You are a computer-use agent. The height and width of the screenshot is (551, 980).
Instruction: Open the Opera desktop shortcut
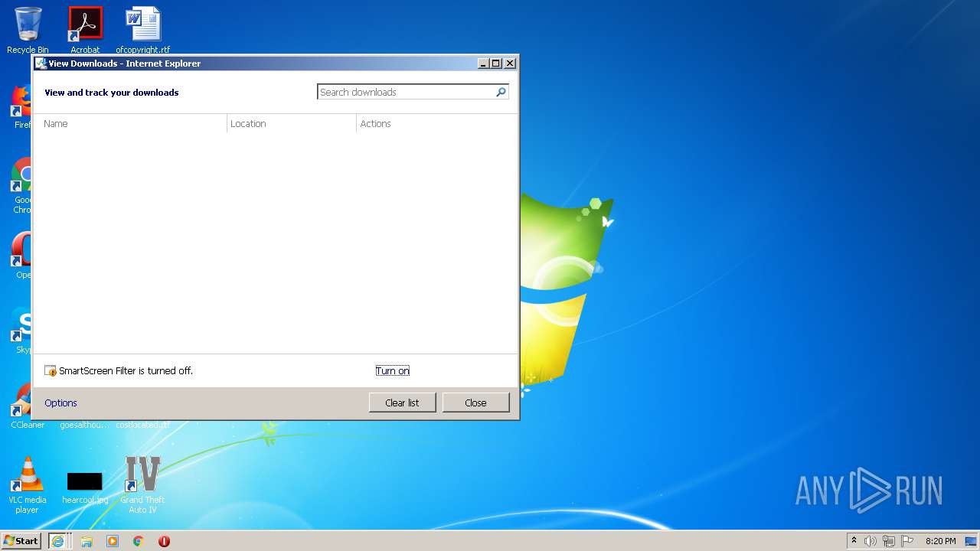(21, 256)
